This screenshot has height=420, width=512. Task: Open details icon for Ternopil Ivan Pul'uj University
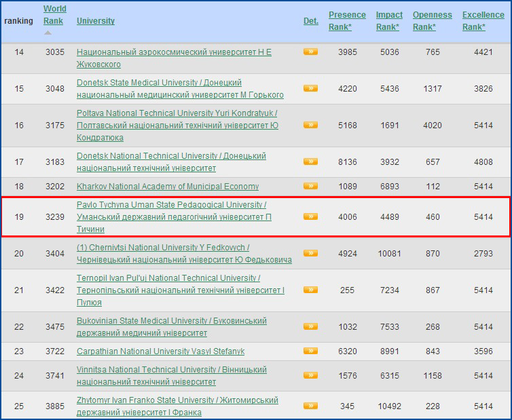point(310,290)
